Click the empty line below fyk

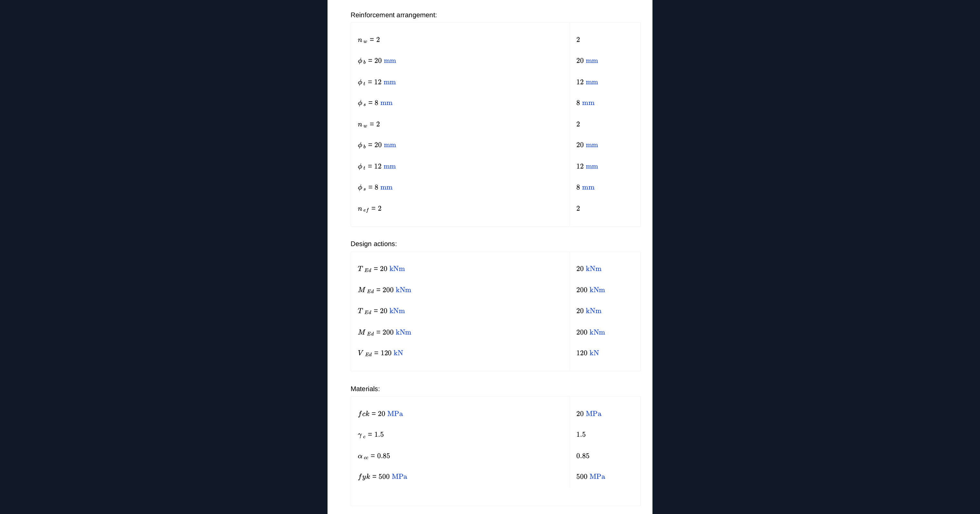pyautogui.click(x=495, y=496)
